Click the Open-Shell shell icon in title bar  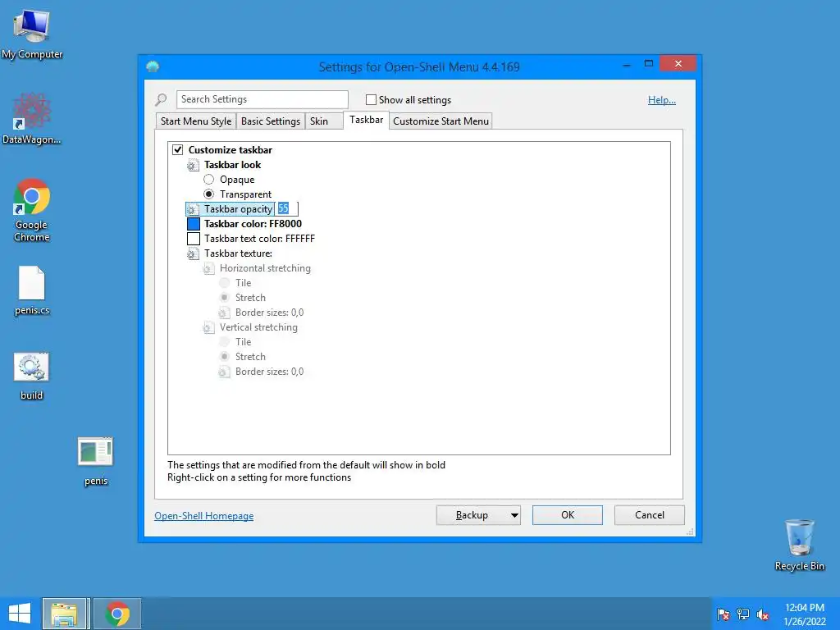coord(153,66)
